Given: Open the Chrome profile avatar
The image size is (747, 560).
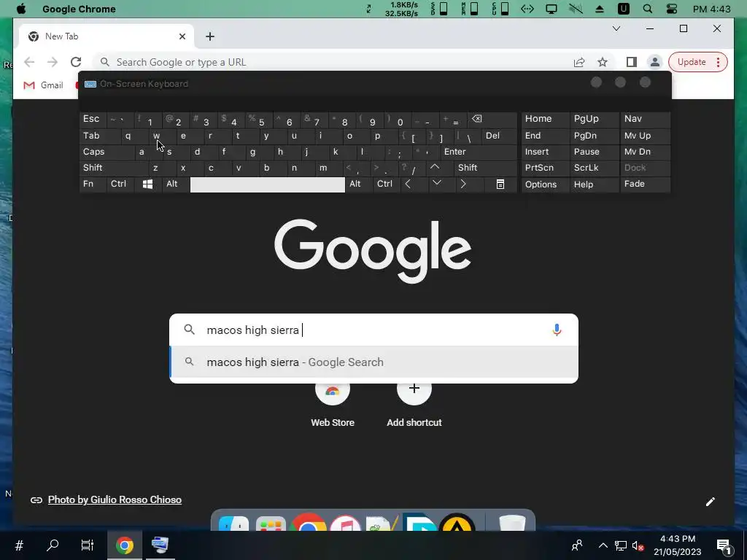Looking at the screenshot, I should 655,62.
